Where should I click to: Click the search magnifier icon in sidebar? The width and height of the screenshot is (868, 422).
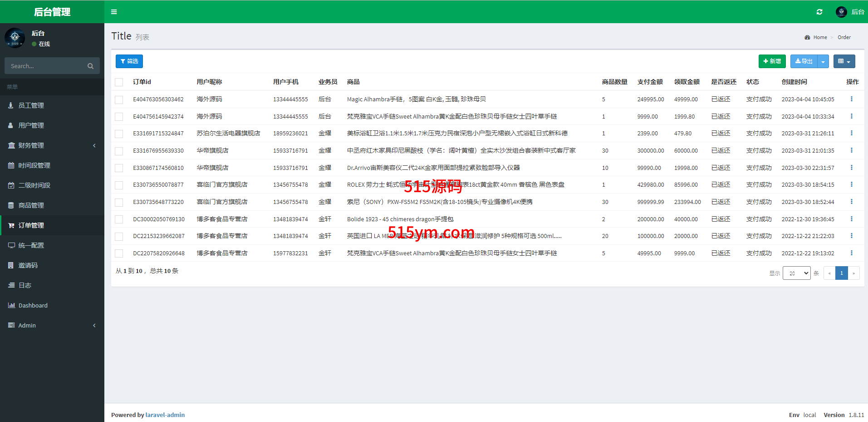[x=90, y=66]
